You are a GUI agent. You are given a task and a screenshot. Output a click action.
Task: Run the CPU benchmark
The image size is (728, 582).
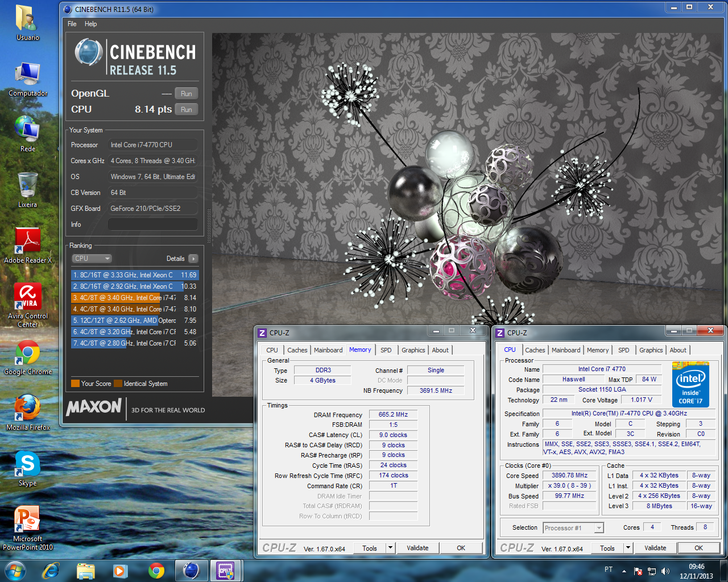tap(187, 110)
